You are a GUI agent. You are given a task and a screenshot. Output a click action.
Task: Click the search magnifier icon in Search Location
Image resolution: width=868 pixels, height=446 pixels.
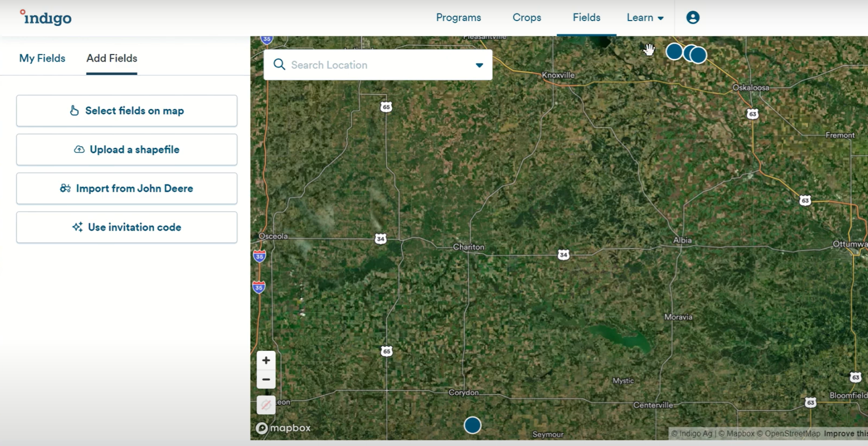280,65
